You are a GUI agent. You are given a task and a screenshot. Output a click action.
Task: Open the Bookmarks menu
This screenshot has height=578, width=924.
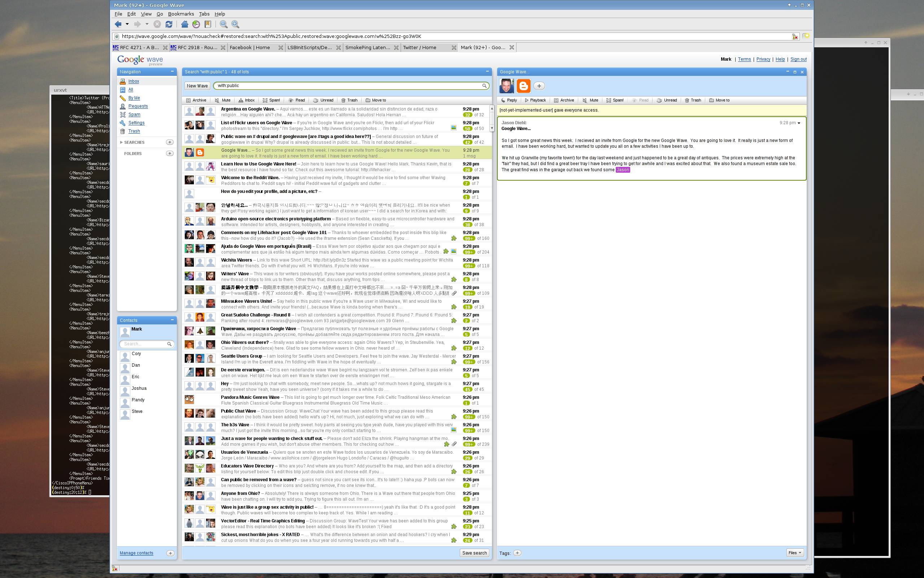tap(181, 14)
